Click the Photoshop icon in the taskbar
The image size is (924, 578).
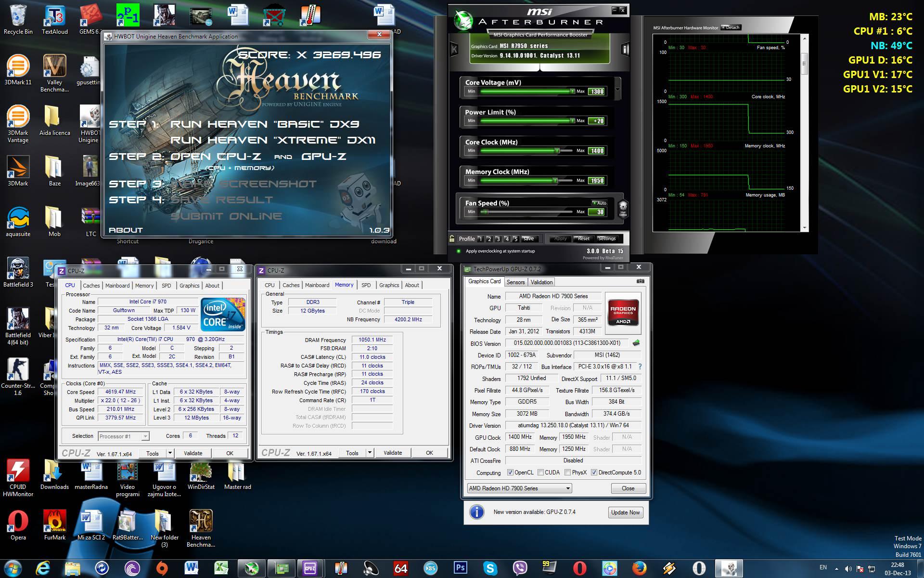pyautogui.click(x=461, y=568)
